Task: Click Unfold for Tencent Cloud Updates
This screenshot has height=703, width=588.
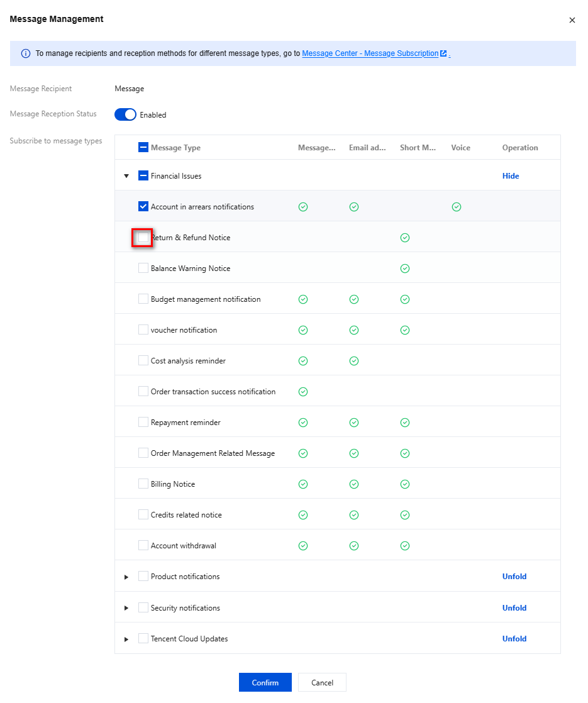Action: (514, 639)
